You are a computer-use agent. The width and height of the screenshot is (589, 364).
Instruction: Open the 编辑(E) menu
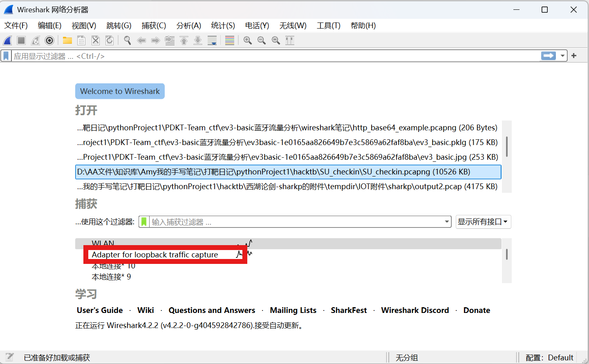[x=49, y=26]
